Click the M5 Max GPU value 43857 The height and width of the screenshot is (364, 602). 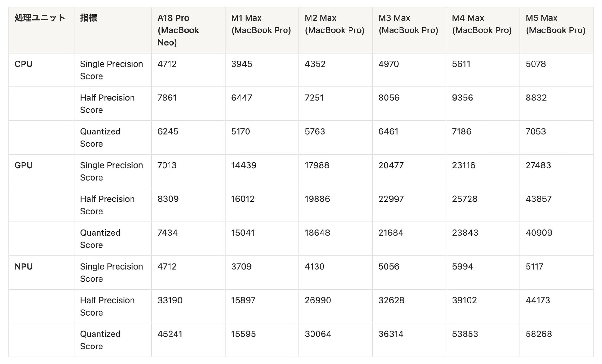(539, 199)
